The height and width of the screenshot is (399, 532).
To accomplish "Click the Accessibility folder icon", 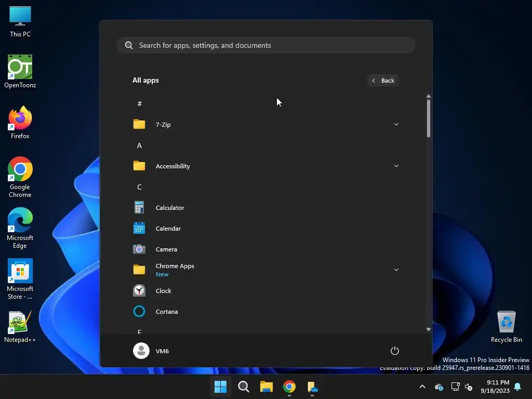I will 139,166.
